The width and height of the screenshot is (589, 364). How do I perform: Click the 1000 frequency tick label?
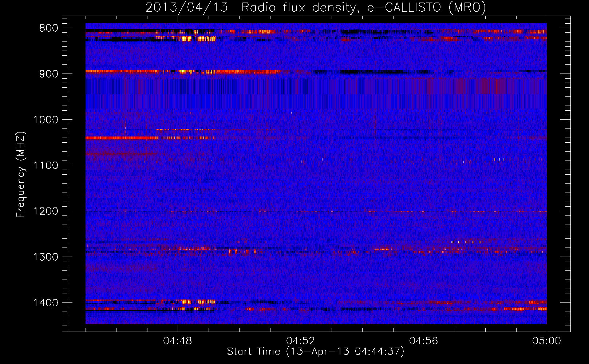tap(46, 120)
